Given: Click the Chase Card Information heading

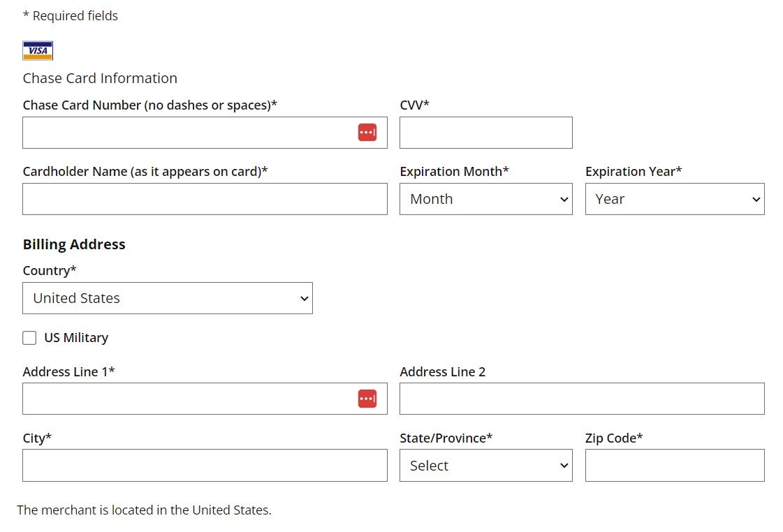Looking at the screenshot, I should (x=100, y=78).
